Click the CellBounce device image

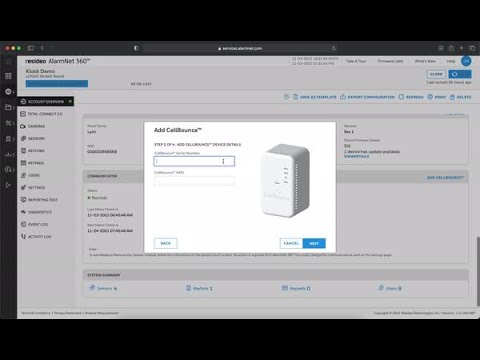click(285, 180)
